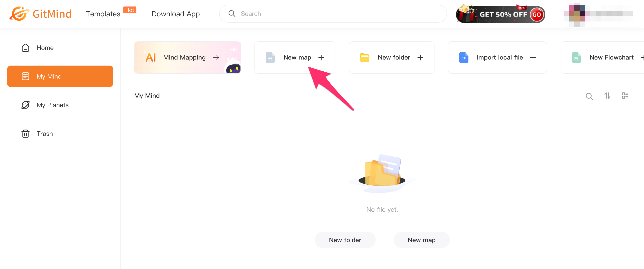Click the plus icon on Import local file

pos(533,58)
